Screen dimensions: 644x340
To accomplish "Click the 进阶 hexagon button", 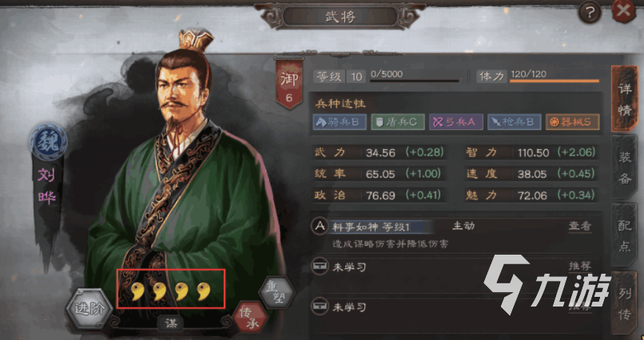I will (x=89, y=309).
